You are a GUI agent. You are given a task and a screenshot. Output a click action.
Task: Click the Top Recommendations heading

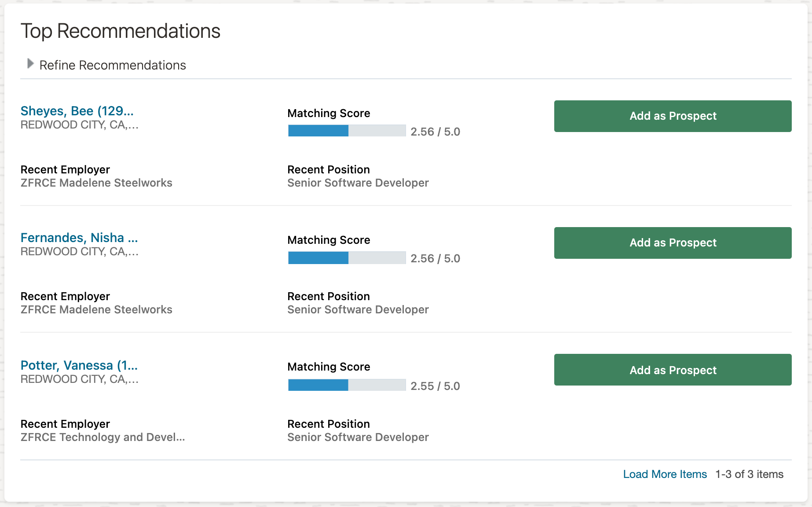[x=121, y=31]
